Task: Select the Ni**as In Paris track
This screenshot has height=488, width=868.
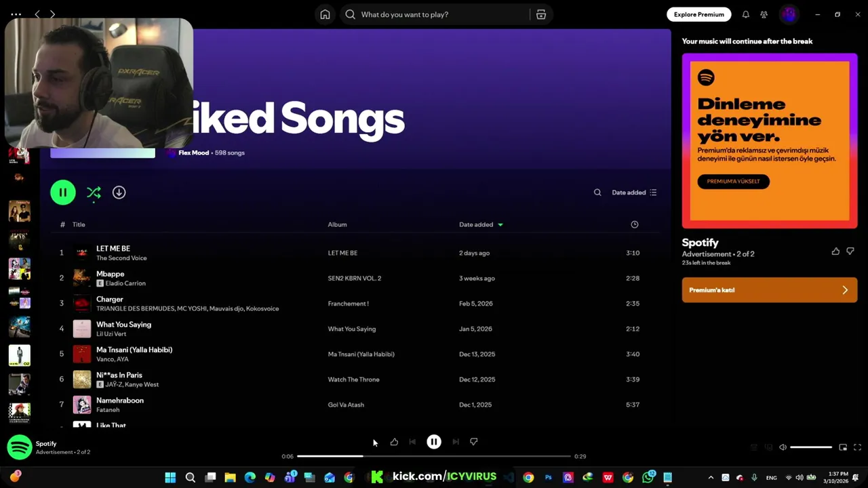Action: [x=355, y=380]
